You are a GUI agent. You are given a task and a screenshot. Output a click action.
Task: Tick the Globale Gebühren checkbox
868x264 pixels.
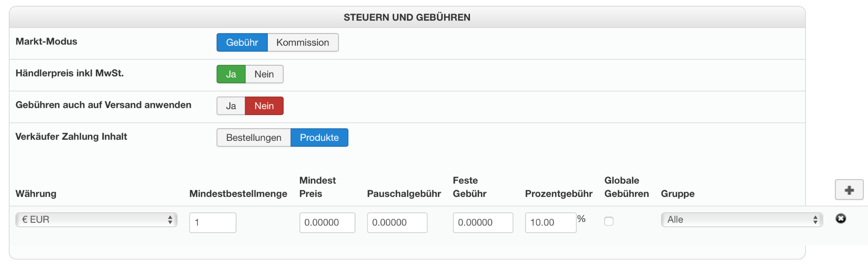point(609,221)
